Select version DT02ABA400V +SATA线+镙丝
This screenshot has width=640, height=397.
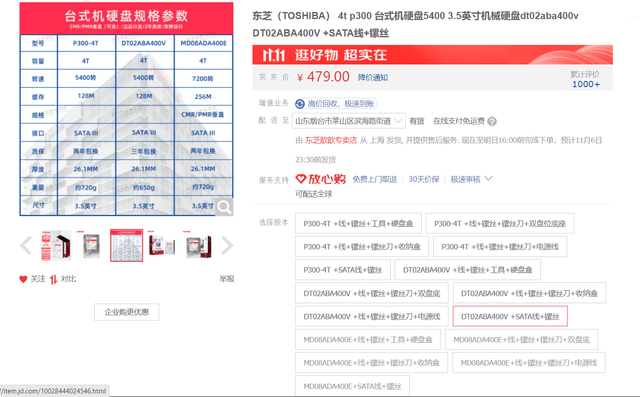pyautogui.click(x=510, y=317)
